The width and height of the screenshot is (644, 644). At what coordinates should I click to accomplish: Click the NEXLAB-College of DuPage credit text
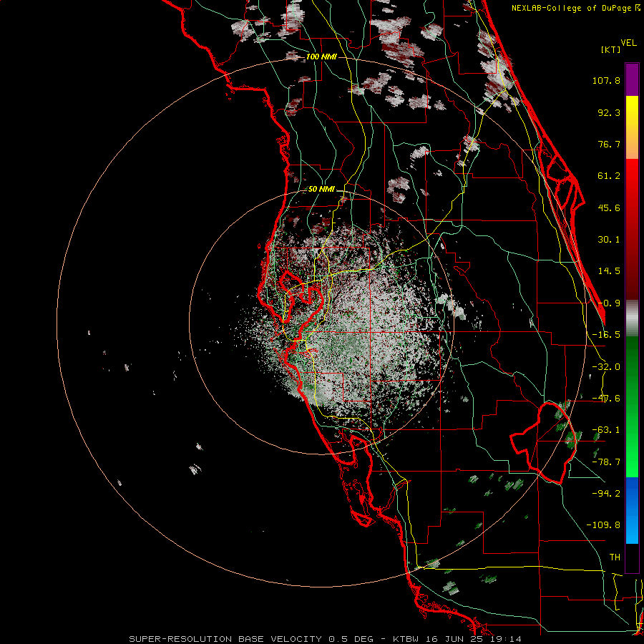coord(575,8)
